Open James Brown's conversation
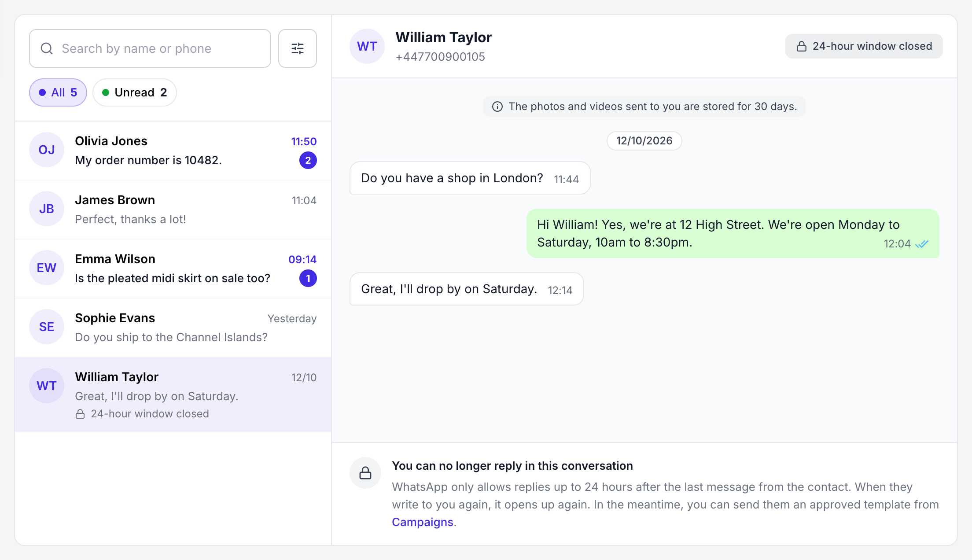Image resolution: width=972 pixels, height=560 pixels. (173, 210)
